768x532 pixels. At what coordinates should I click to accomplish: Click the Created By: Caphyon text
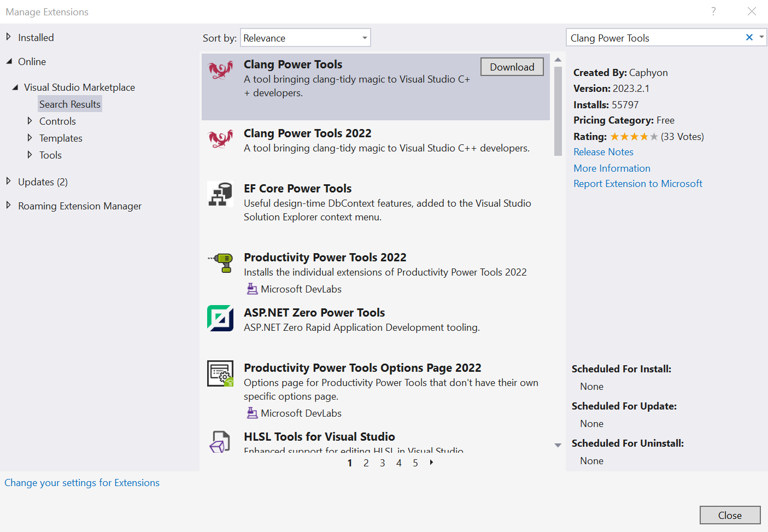(620, 73)
